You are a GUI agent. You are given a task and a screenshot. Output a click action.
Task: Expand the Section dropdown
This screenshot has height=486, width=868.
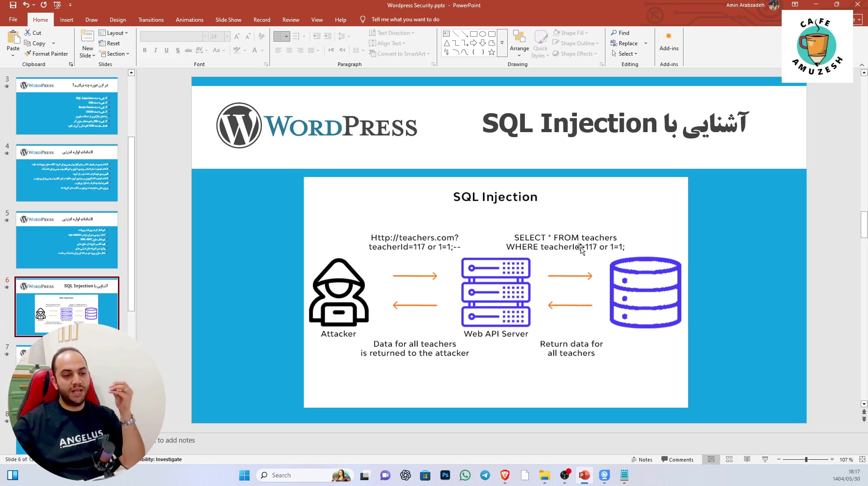[x=115, y=54]
